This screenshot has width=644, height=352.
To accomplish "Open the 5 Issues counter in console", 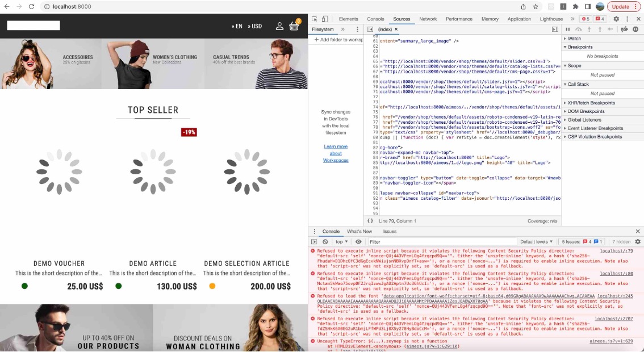I will point(582,242).
